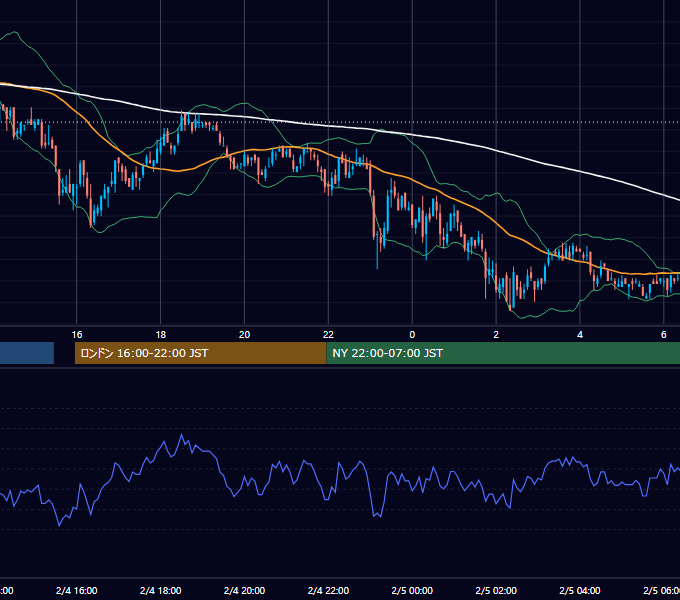Click the 2/4 22:00 date label
Image resolution: width=680 pixels, height=600 pixels.
point(328,591)
